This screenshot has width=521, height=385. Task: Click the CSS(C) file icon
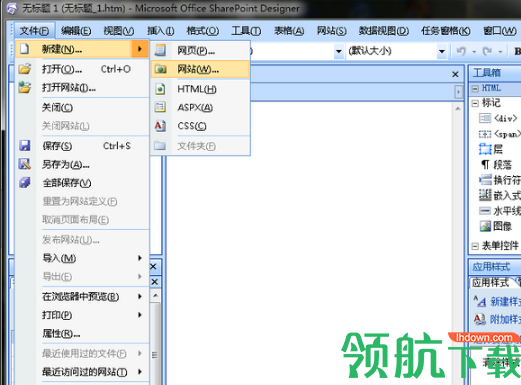coord(160,126)
